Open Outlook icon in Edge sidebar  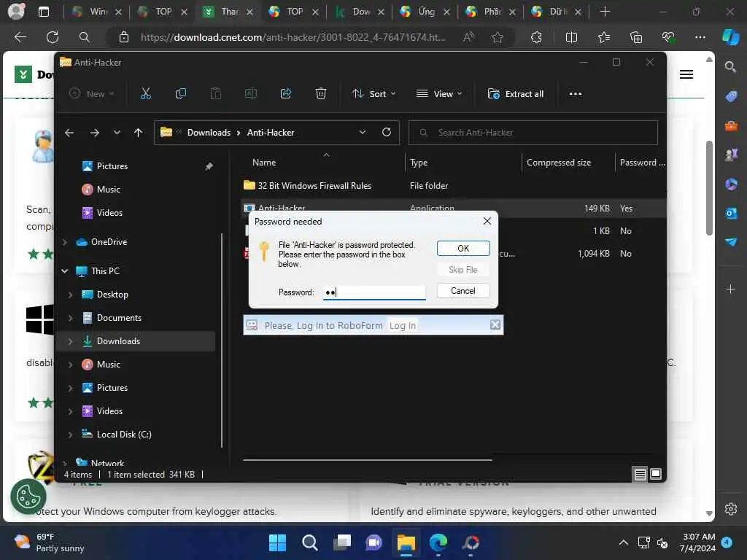tap(731, 213)
